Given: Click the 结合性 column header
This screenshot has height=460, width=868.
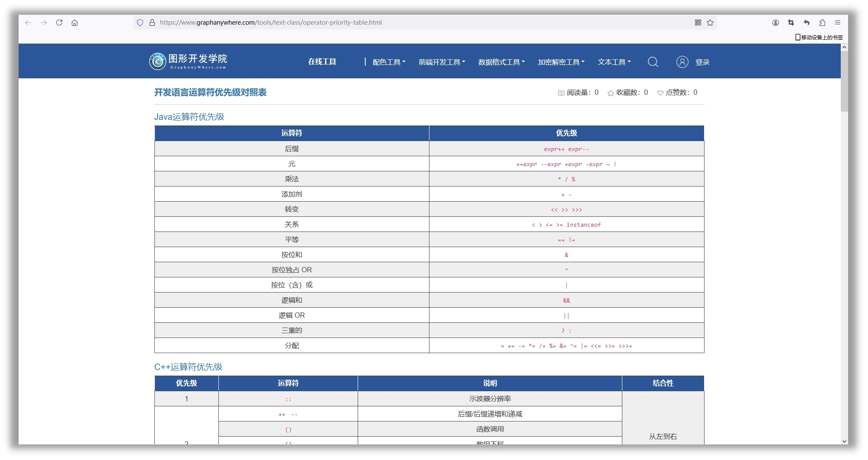Looking at the screenshot, I should [663, 383].
